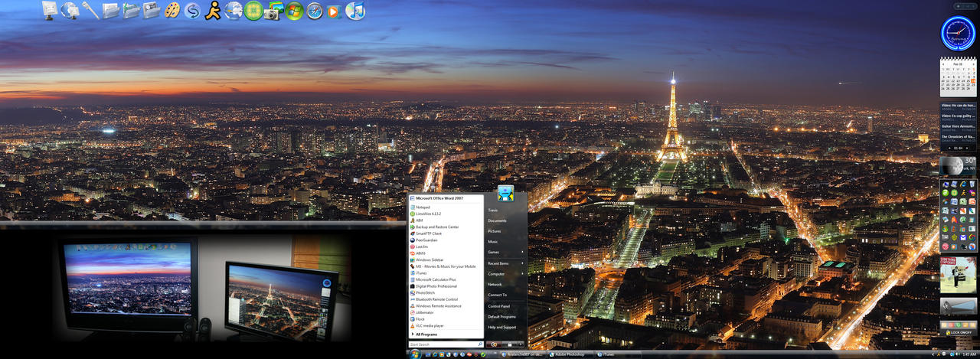
Task: Open the Safari compass icon in dock
Action: [315, 10]
